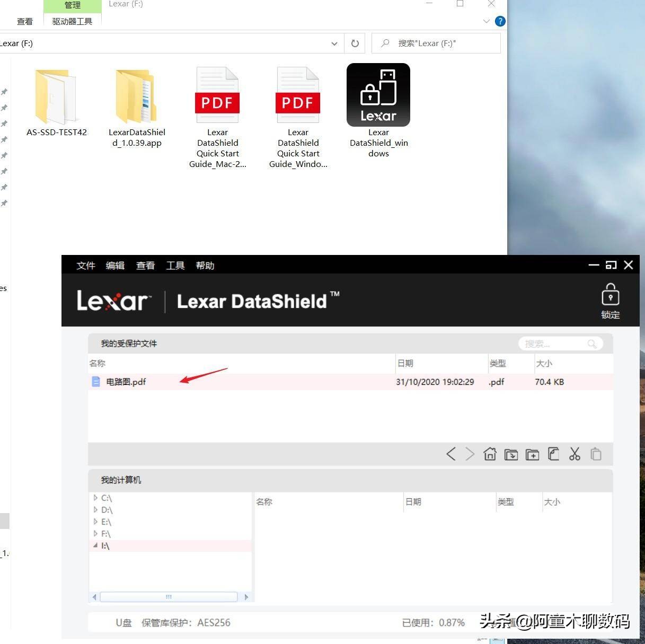
Task: Switch to the 驱动器工具 ribbon tab
Action: (x=72, y=21)
